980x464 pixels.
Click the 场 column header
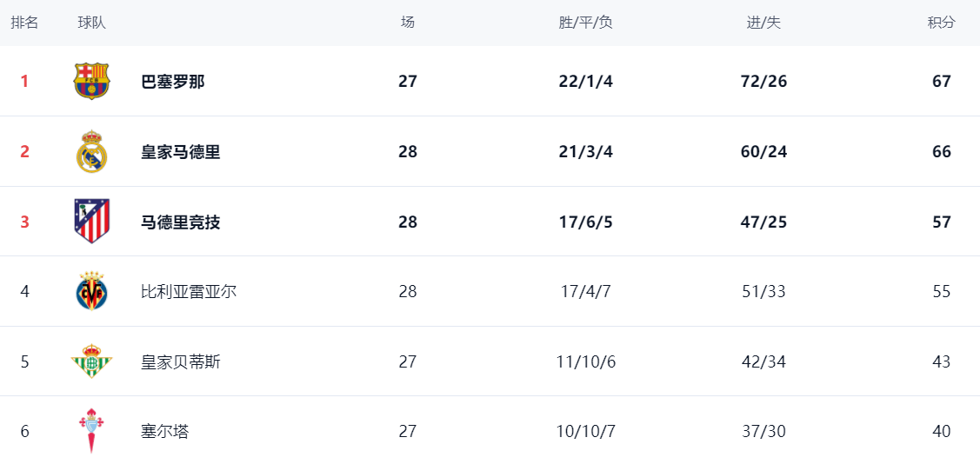coord(408,23)
